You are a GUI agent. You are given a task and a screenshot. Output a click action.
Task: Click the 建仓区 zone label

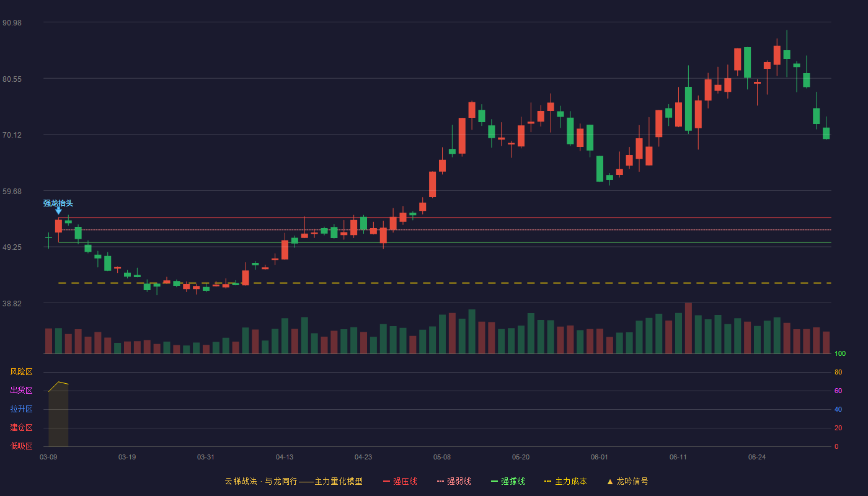pyautogui.click(x=21, y=428)
